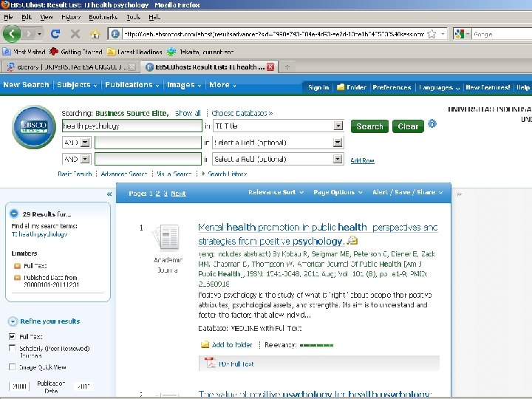The height and width of the screenshot is (399, 532).
Task: Open a new tab with plus button
Action: 287,66
